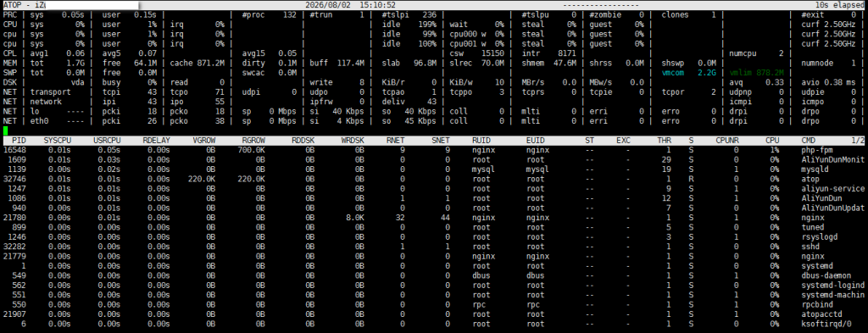Image resolution: width=868 pixels, height=333 pixels.
Task: Select the AliYunDunUpdat process name
Action: point(832,208)
